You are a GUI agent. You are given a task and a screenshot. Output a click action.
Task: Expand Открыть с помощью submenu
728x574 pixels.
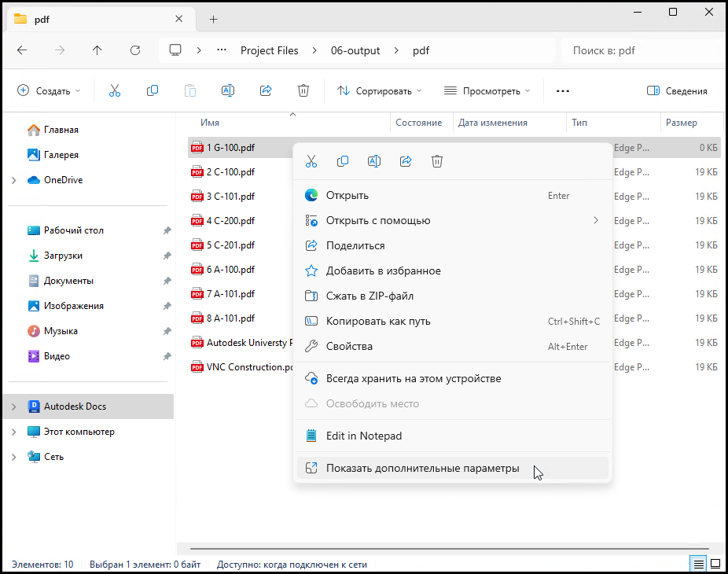click(452, 221)
